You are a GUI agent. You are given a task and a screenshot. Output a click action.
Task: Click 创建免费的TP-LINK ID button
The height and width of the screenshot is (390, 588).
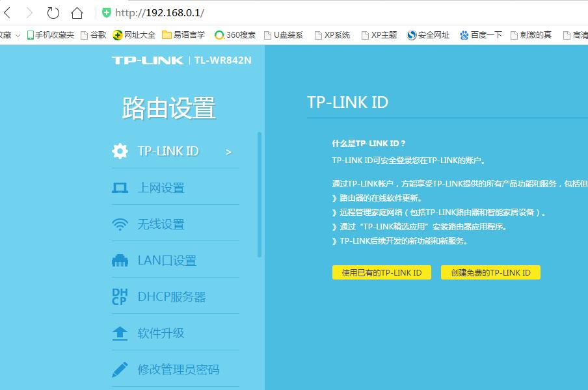coord(490,272)
